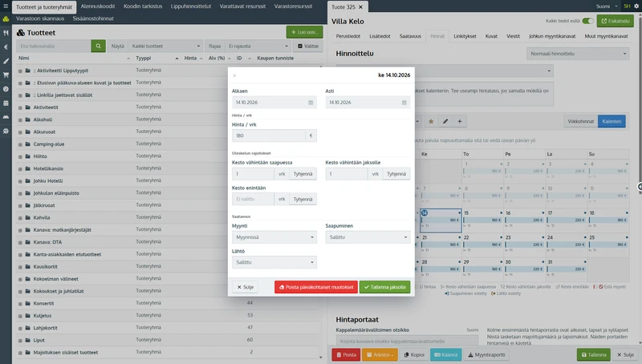
Task: Click the folder icon of Alkoholi row
Action: tap(28, 119)
